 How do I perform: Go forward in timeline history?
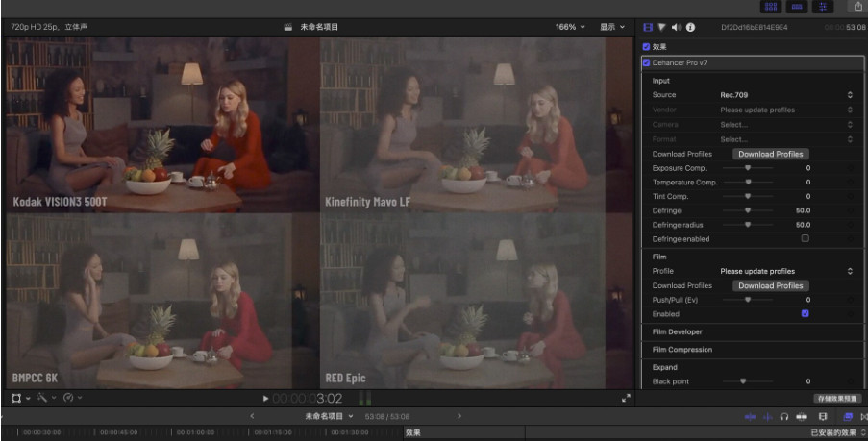(459, 416)
